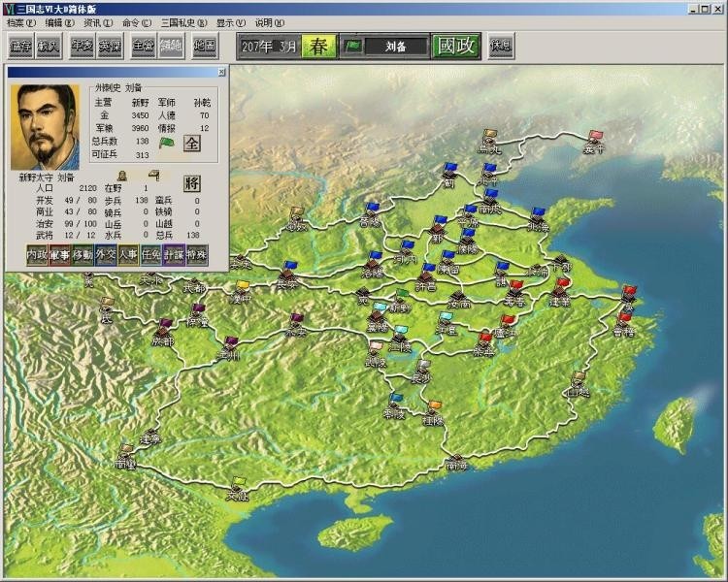Click the officer figure icon above 在野

[121, 176]
